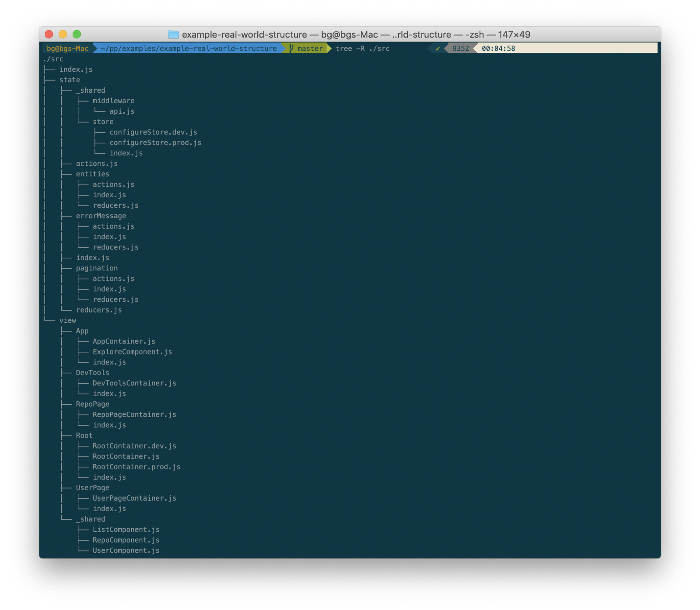Image resolution: width=700 pixels, height=610 pixels.
Task: Click the Root folder entry
Action: tap(84, 436)
